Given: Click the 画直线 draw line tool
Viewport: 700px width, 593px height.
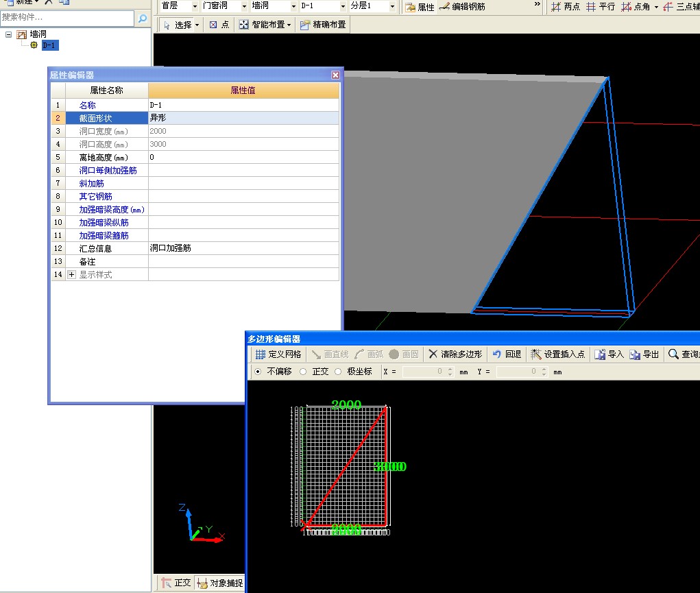Looking at the screenshot, I should pos(330,354).
